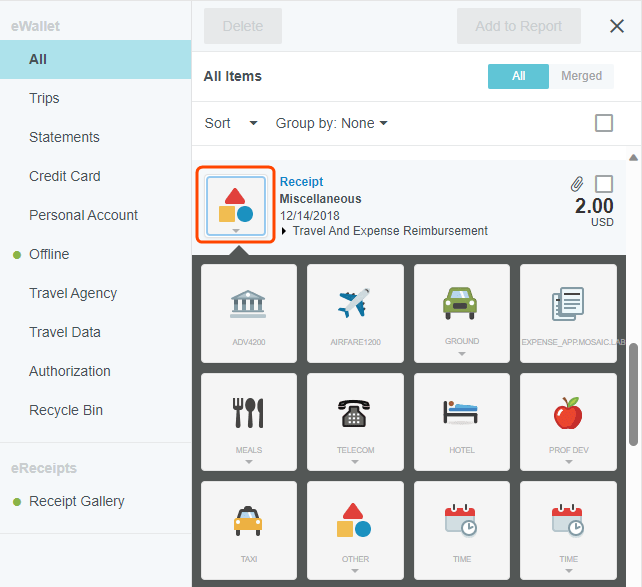Check the select-all items checkbox

click(x=604, y=123)
